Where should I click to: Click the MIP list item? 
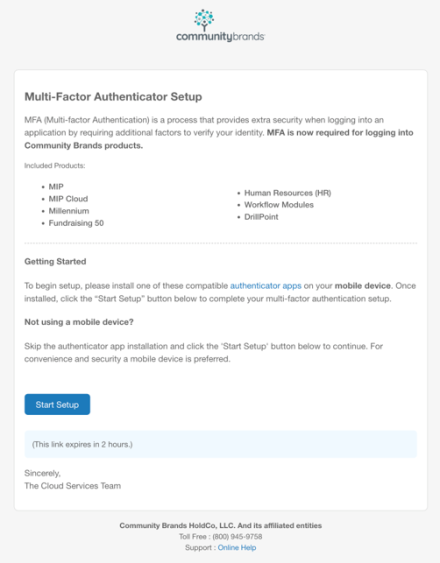pyautogui.click(x=56, y=187)
